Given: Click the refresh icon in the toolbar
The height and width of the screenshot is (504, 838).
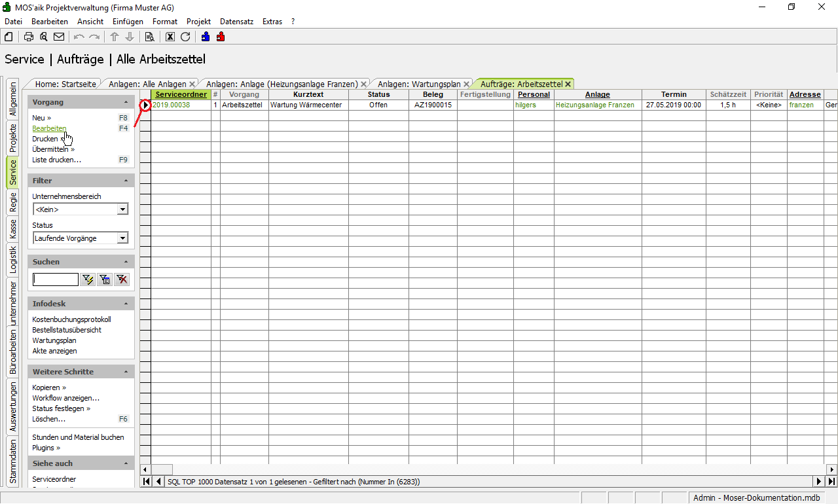Looking at the screenshot, I should [x=185, y=37].
